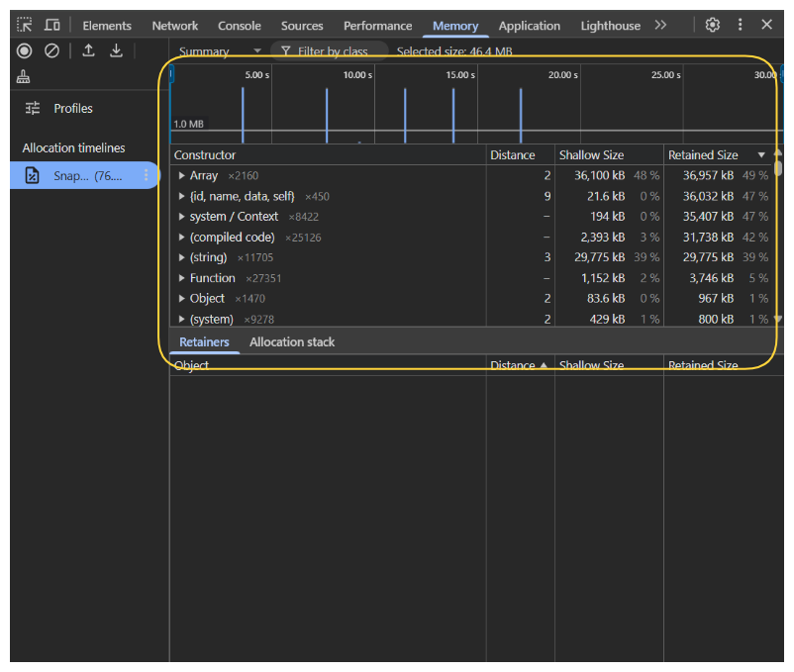
Task: Clear all profiles icon
Action: (x=51, y=50)
